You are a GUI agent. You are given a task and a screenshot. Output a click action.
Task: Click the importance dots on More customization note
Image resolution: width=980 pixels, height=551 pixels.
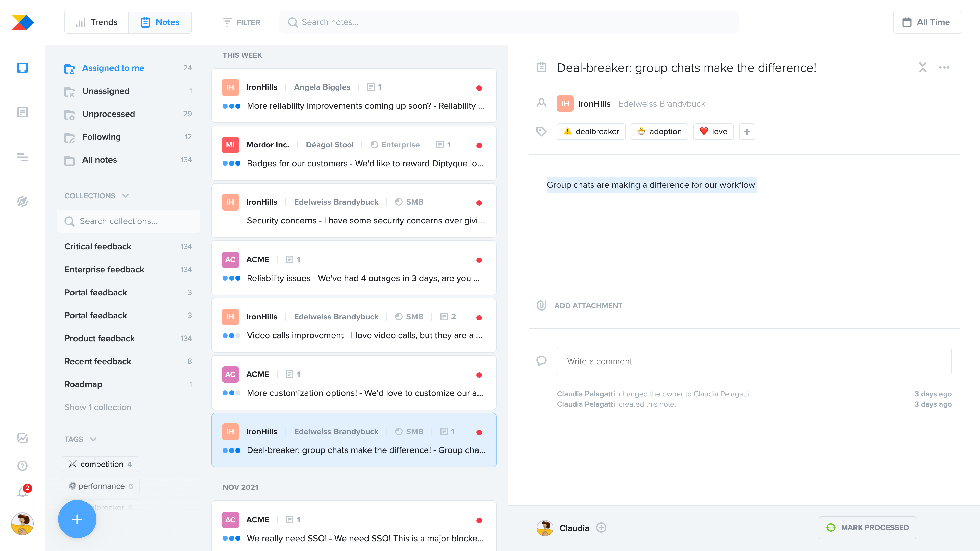pyautogui.click(x=231, y=393)
